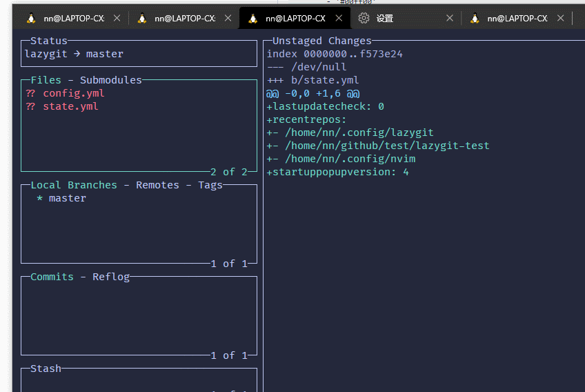Switch to the second nn@LAPTOP-CX terminal tab
The height and width of the screenshot is (392, 585).
click(185, 18)
